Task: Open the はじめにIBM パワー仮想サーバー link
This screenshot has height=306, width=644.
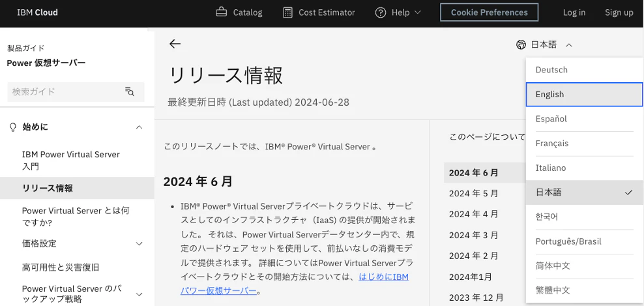Action: [295, 284]
